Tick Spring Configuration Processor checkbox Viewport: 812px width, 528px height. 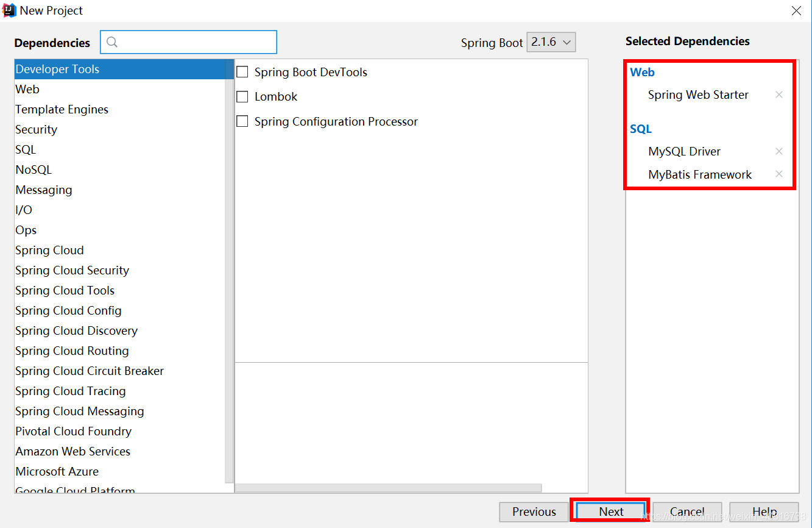pos(242,121)
